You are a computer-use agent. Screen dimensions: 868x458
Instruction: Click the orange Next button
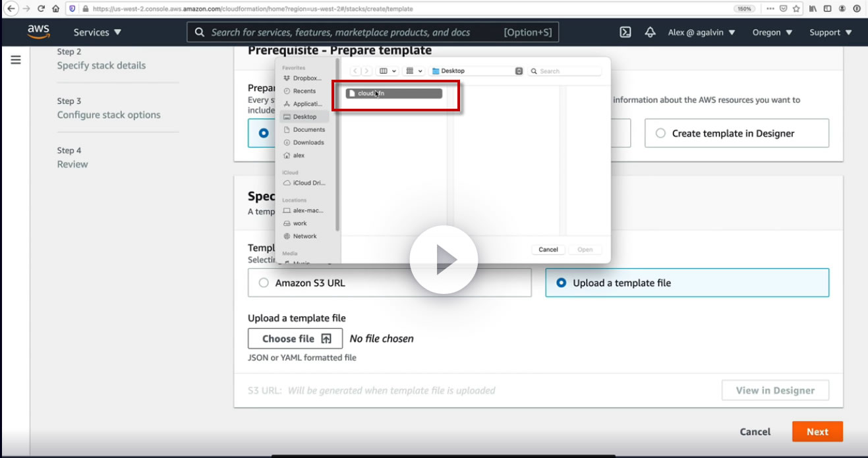pos(817,432)
